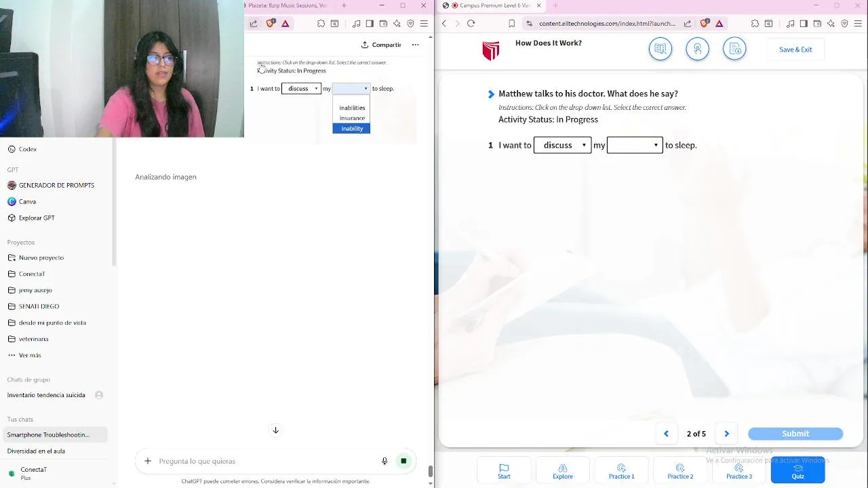
Task: Go to the next quiz question
Action: [726, 434]
